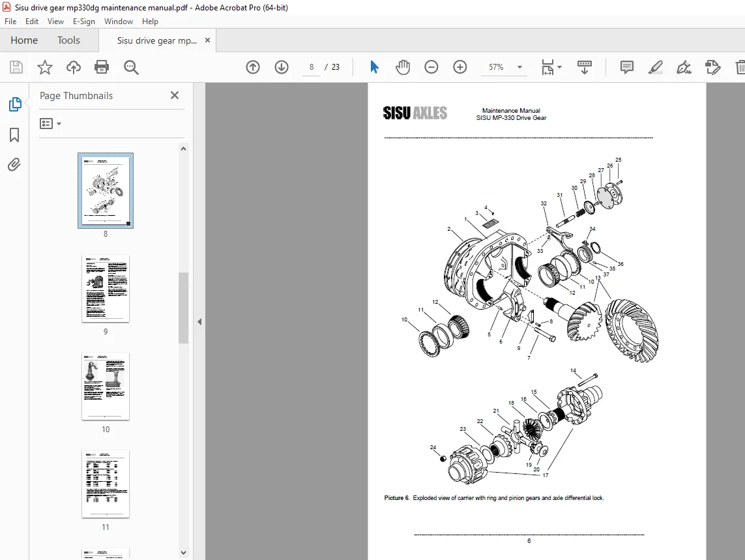Collapse the navigation pane with the left arrow
Screen dimensions: 745x560
click(199, 322)
